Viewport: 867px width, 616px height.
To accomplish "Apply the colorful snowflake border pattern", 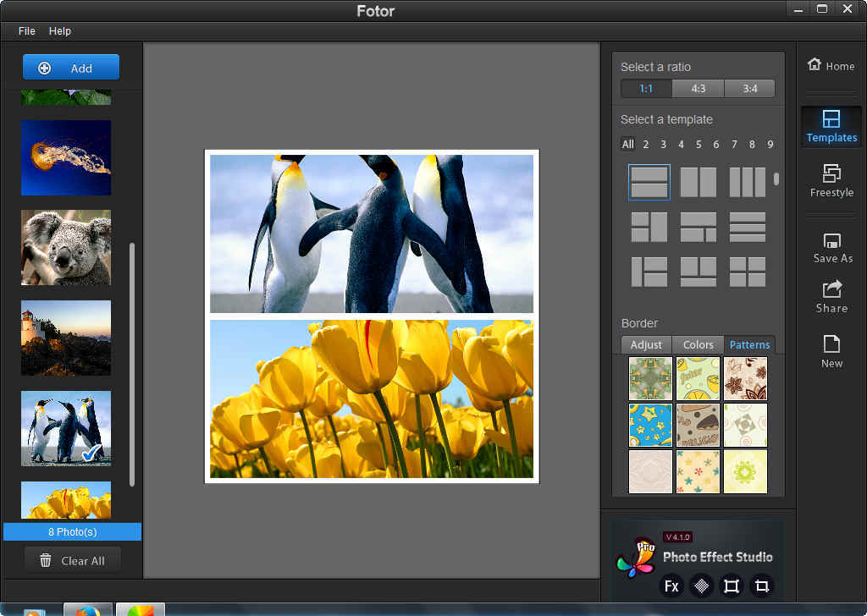I will pos(698,471).
